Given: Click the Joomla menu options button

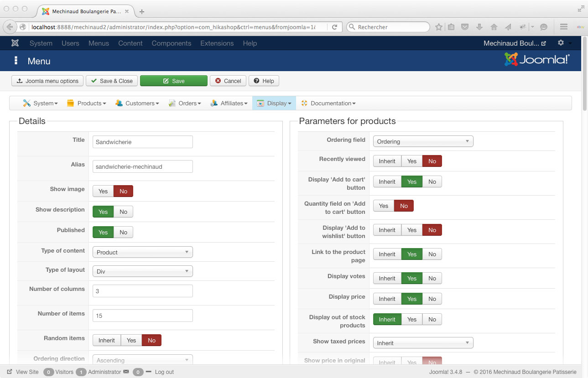Looking at the screenshot, I should pyautogui.click(x=47, y=81).
